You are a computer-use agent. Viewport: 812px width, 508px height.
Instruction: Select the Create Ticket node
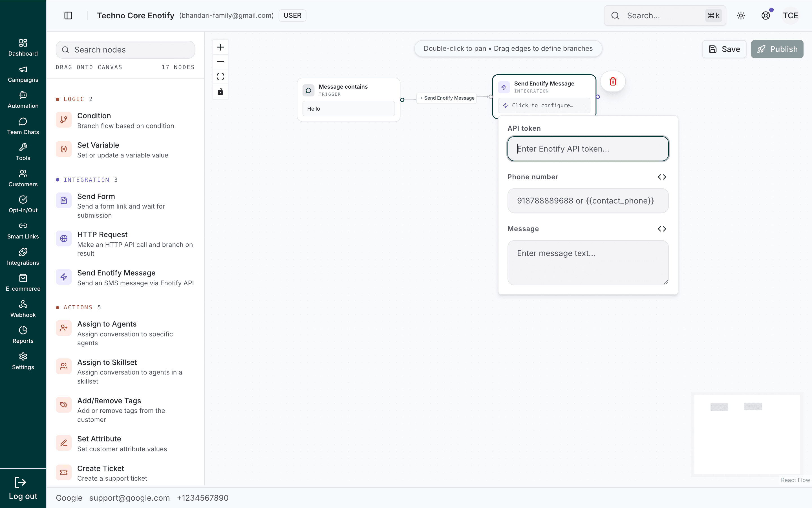[x=125, y=473]
